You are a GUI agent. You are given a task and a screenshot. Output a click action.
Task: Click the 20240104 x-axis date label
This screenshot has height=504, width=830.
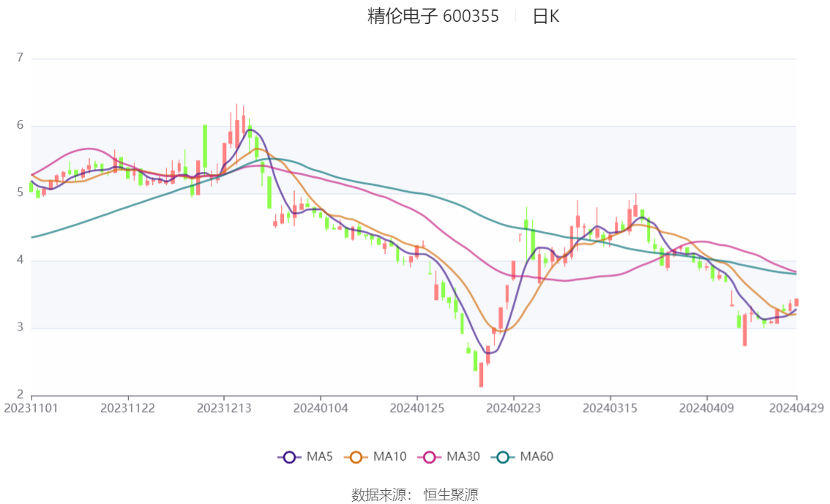point(321,408)
